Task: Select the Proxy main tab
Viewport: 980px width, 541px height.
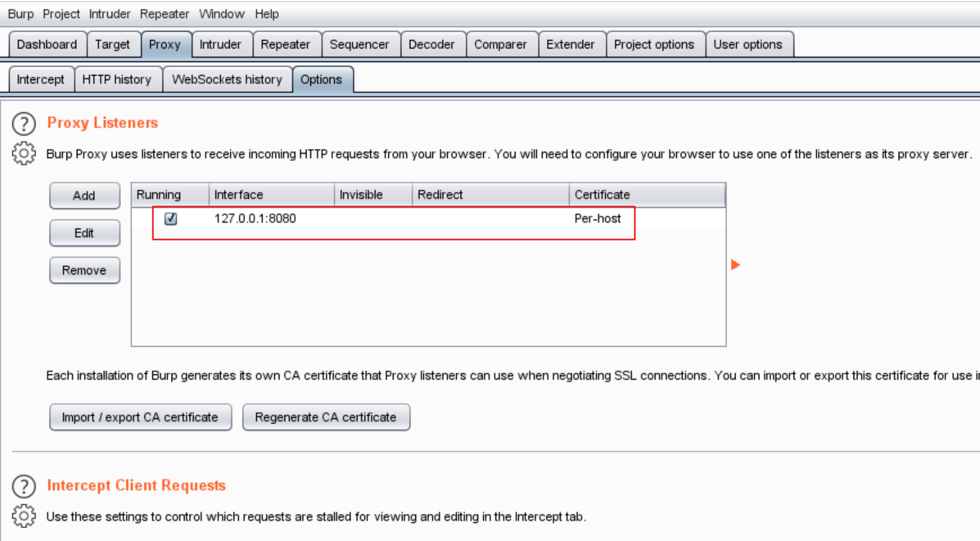Action: tap(165, 45)
